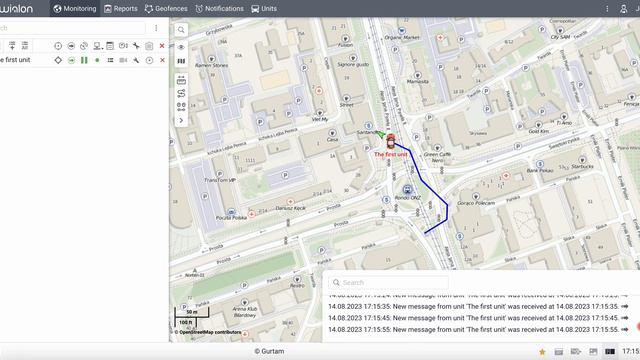The height and width of the screenshot is (360, 640).
Task: Open the map layers selector icon
Action: click(181, 61)
